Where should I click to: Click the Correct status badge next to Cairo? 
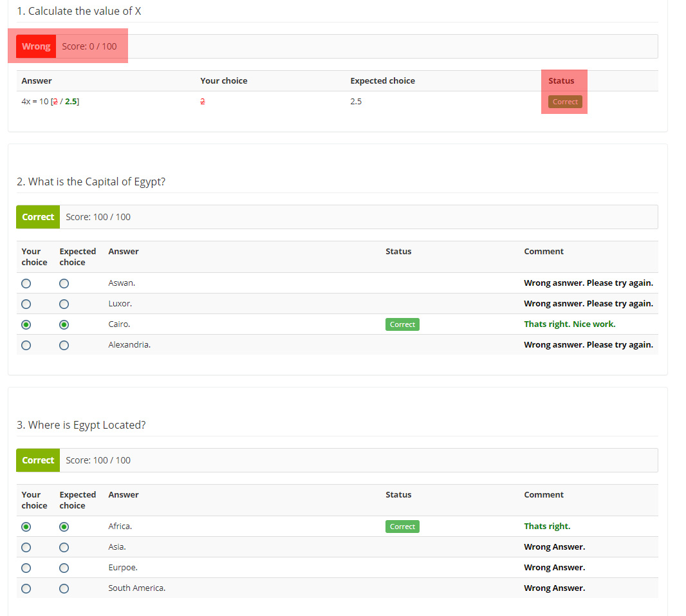402,324
